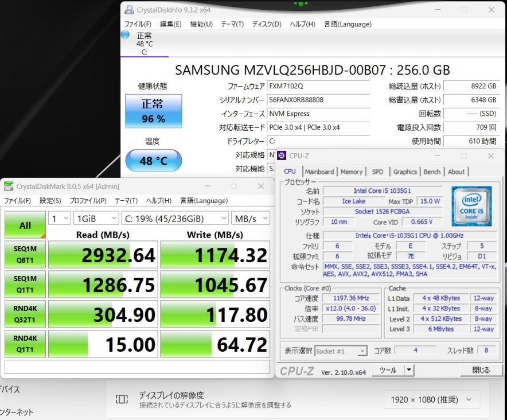Click the ツール button in CPU-Z
This screenshot has width=507, height=420.
point(388,370)
